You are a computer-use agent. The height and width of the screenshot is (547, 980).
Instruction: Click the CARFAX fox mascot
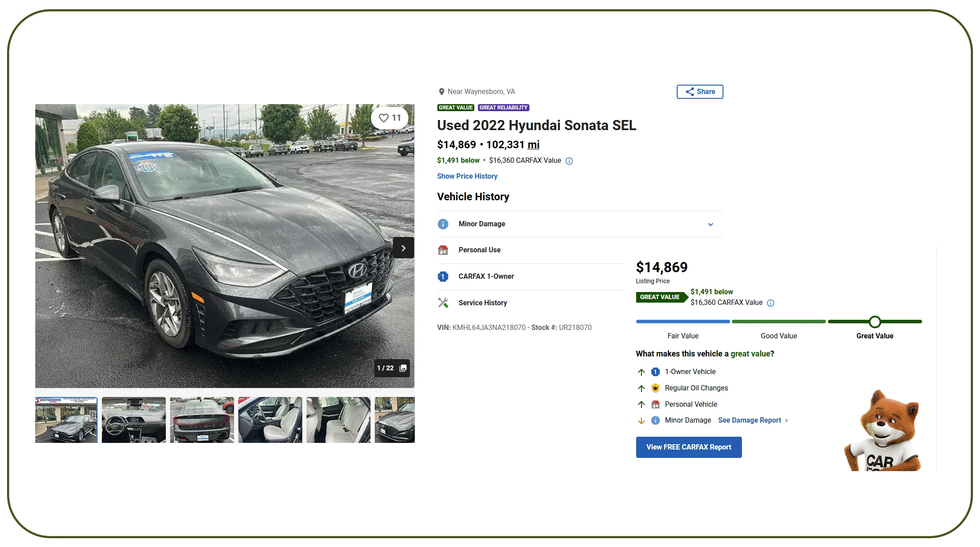tap(883, 431)
